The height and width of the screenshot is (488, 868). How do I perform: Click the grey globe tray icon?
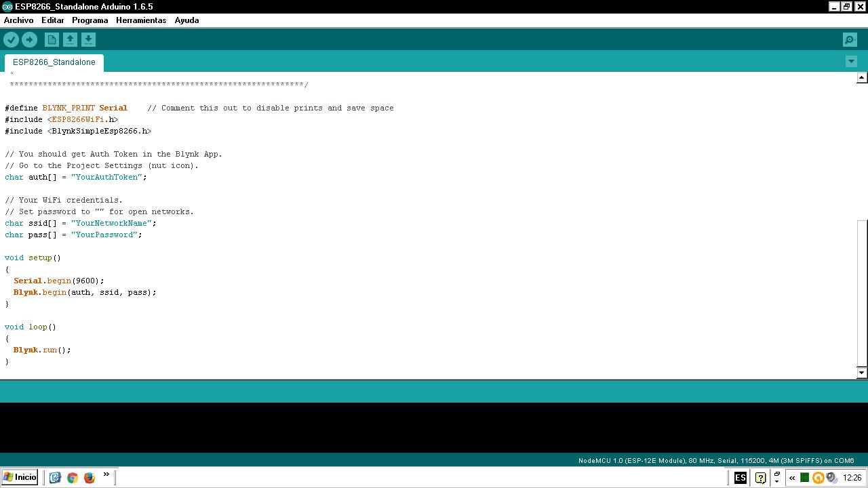click(831, 478)
